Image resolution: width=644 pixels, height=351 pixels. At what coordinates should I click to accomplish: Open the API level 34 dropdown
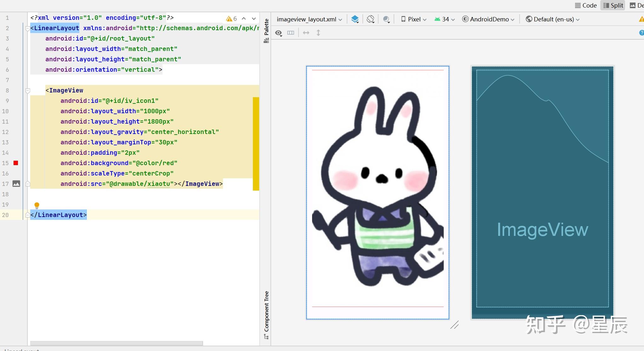[445, 19]
